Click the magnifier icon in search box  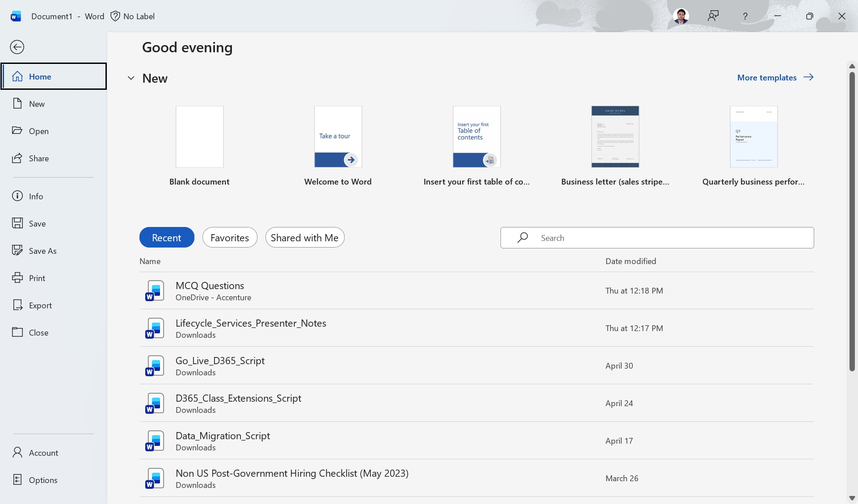pos(522,237)
